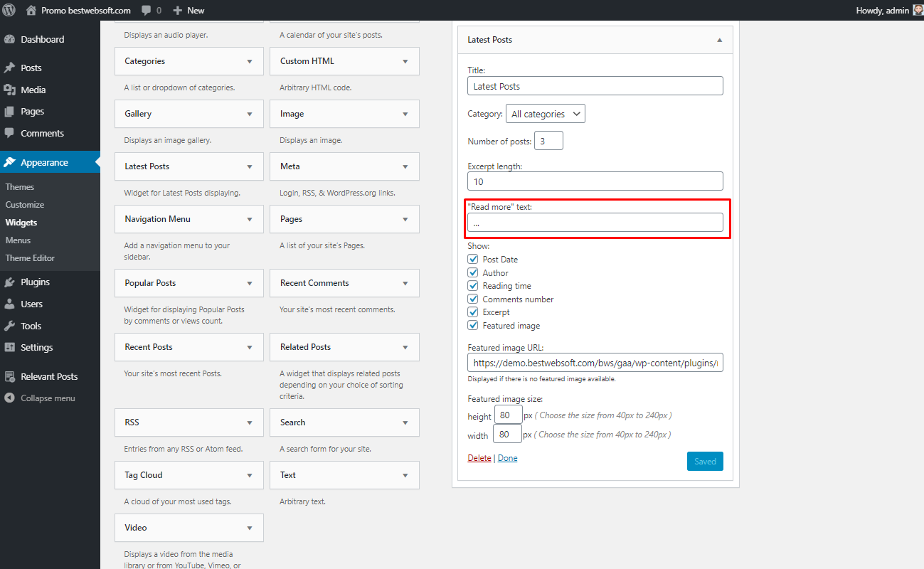
Task: Click the Collapse menu arrow icon
Action: (x=10, y=398)
